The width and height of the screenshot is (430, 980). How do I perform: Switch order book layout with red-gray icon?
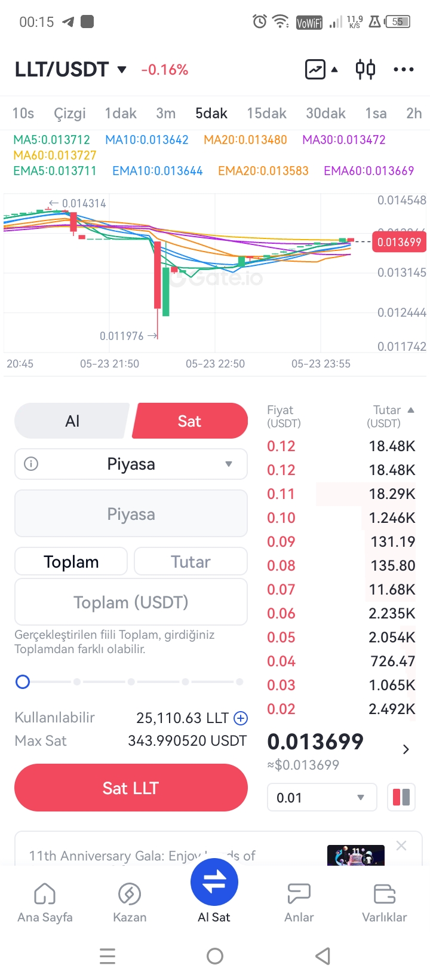point(401,797)
